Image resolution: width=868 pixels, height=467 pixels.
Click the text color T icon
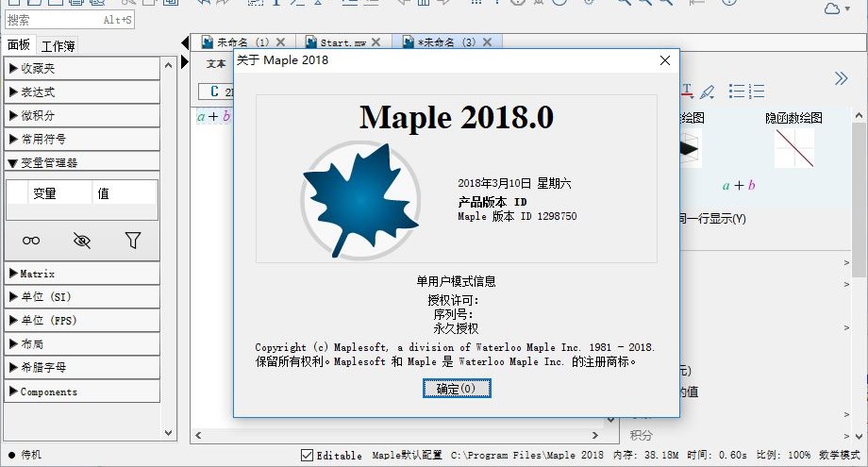tap(687, 91)
